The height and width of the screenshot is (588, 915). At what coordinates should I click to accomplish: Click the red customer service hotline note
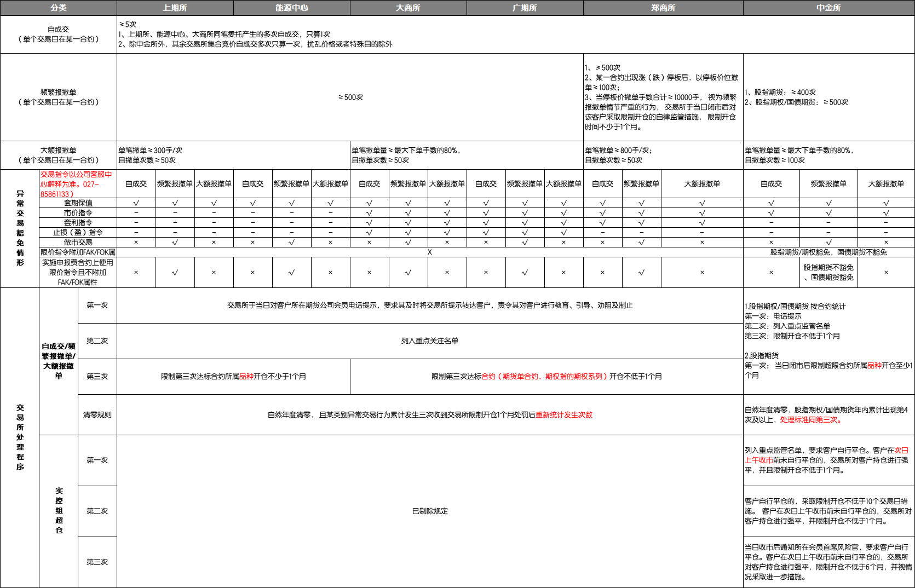pos(77,184)
